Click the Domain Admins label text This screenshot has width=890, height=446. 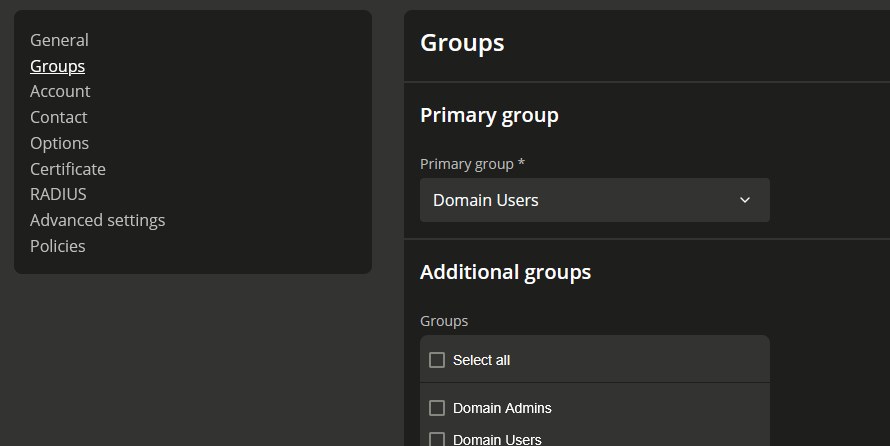tap(502, 408)
